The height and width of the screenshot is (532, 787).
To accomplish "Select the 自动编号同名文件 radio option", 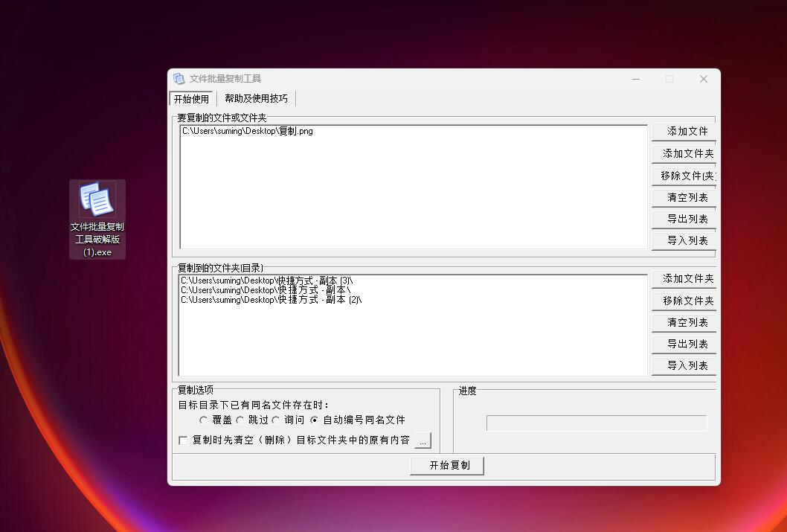I will [x=315, y=420].
